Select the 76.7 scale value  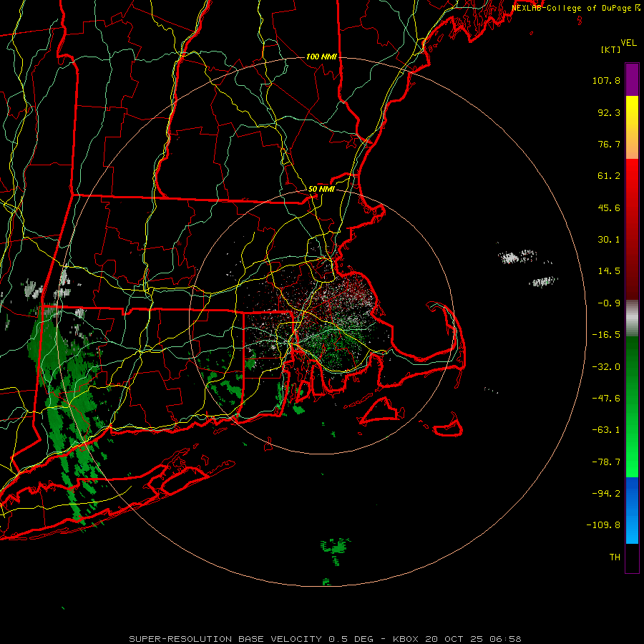[609, 144]
